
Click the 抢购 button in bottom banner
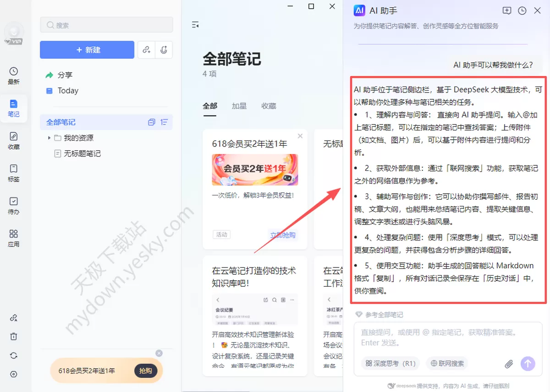[146, 370]
